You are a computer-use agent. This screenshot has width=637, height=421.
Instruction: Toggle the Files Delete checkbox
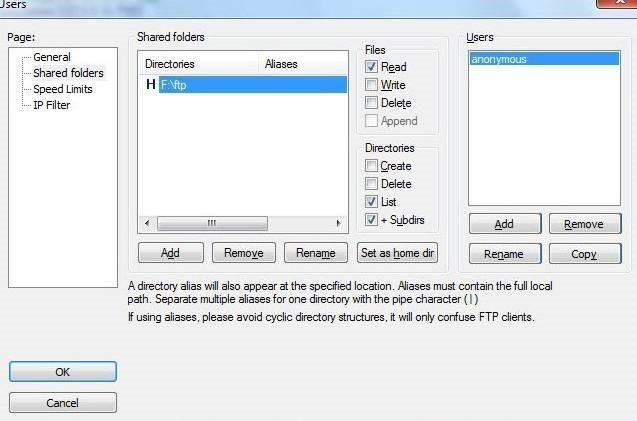pyautogui.click(x=372, y=103)
